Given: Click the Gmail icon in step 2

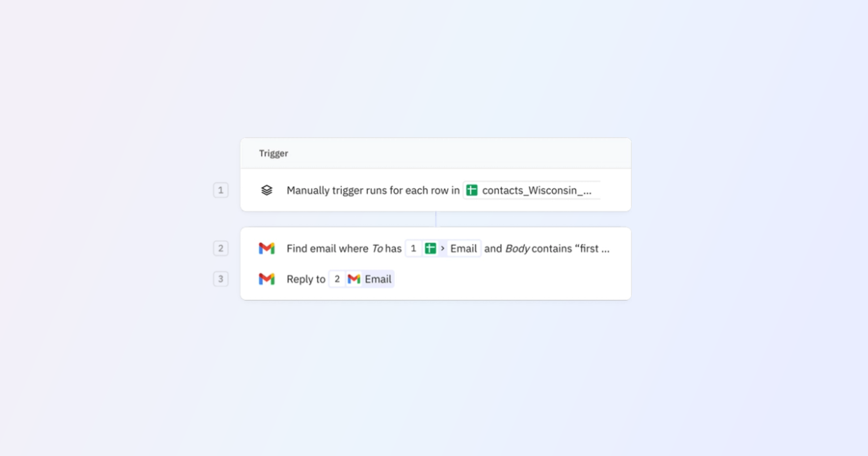Looking at the screenshot, I should pyautogui.click(x=266, y=248).
